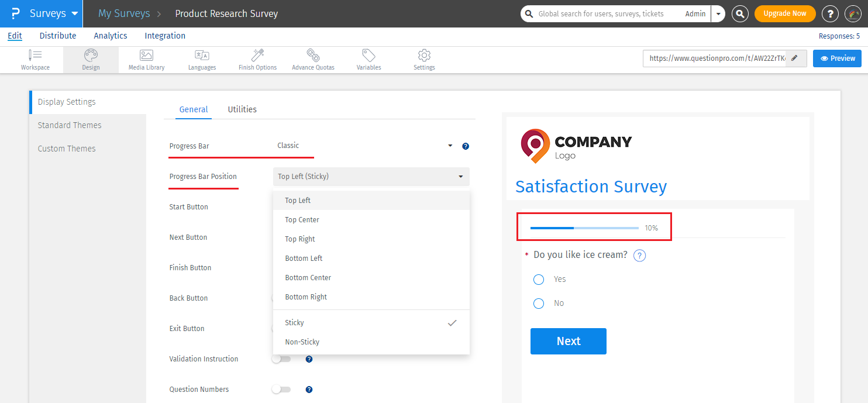Open survey Settings gear icon
The height and width of the screenshot is (403, 868).
pos(423,59)
